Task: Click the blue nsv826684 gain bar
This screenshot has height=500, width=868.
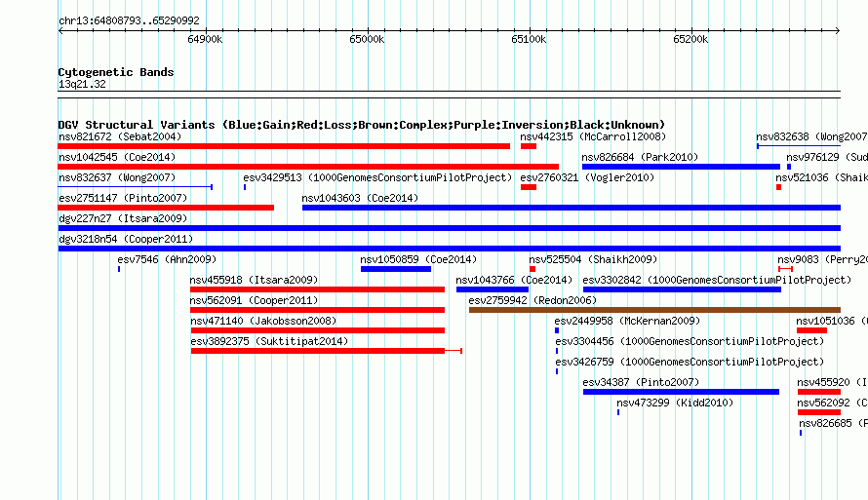Action: 681,167
